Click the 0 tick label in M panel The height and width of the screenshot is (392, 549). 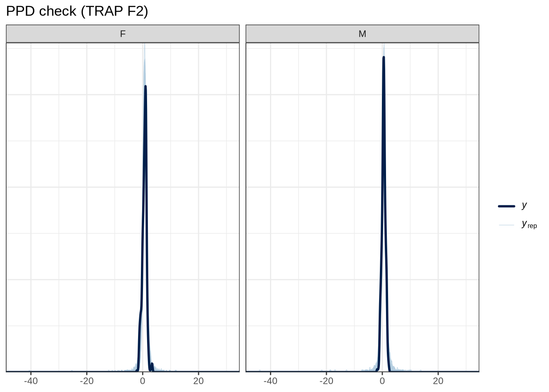pos(382,381)
